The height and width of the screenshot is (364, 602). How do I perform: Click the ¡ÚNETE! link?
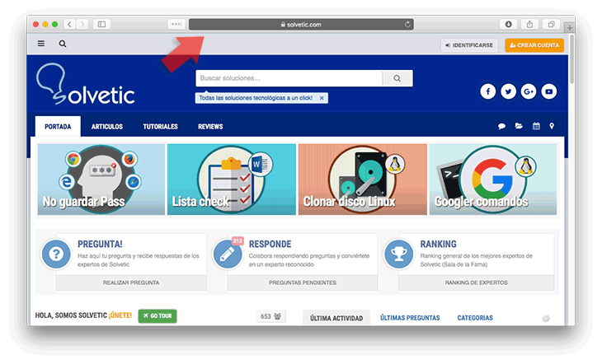[x=120, y=315]
